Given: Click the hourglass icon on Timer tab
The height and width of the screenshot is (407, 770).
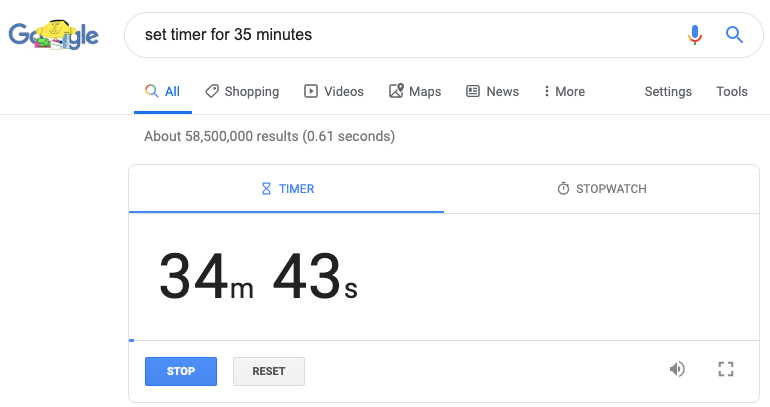Looking at the screenshot, I should click(266, 189).
